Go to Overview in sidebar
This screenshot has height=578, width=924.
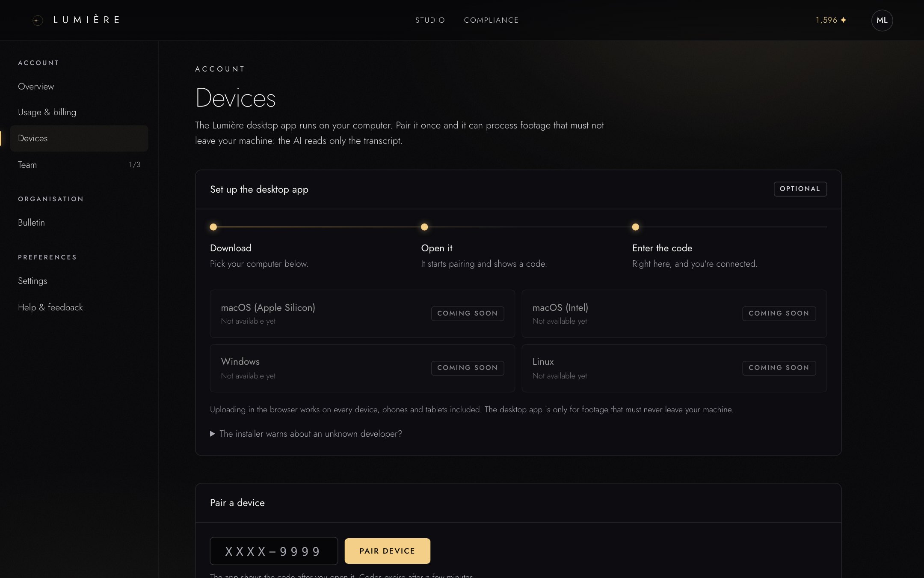(79, 86)
